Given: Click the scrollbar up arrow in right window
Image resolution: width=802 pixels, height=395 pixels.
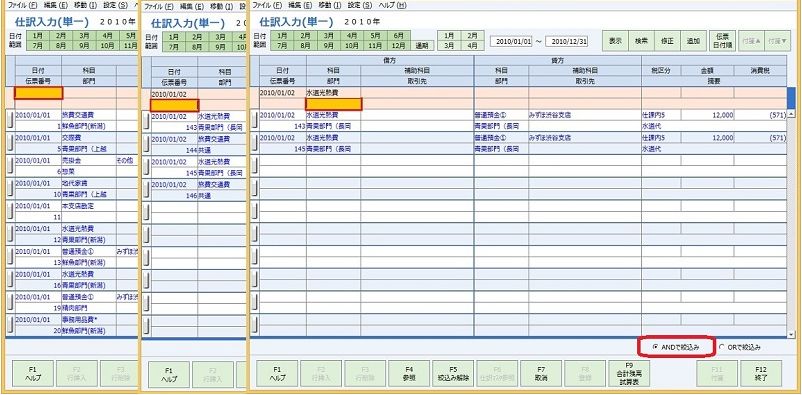Looking at the screenshot, I should [791, 114].
